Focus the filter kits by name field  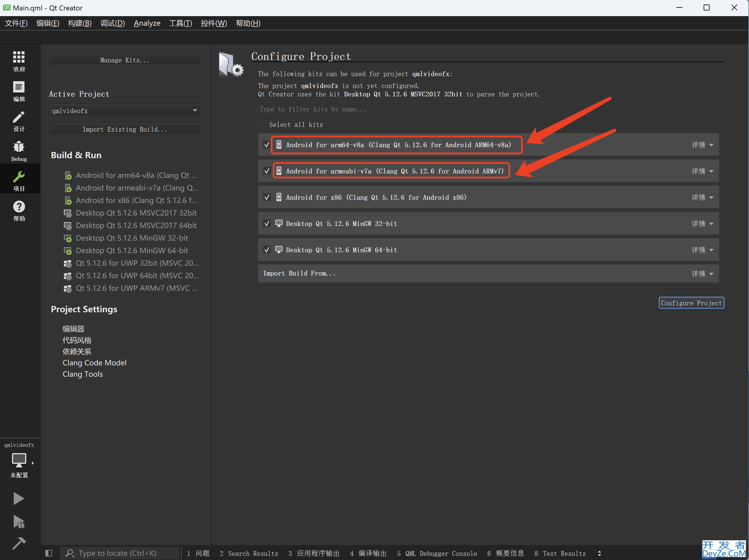click(x=488, y=109)
